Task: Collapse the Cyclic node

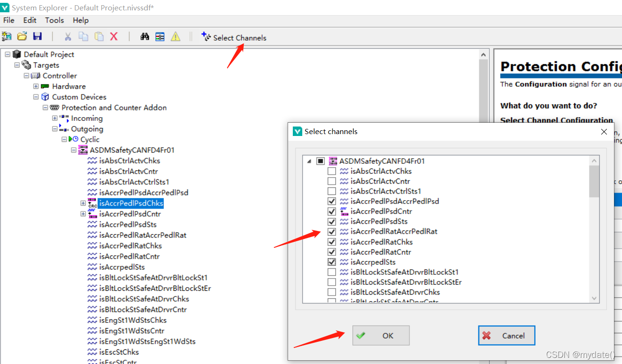Action: click(x=64, y=139)
